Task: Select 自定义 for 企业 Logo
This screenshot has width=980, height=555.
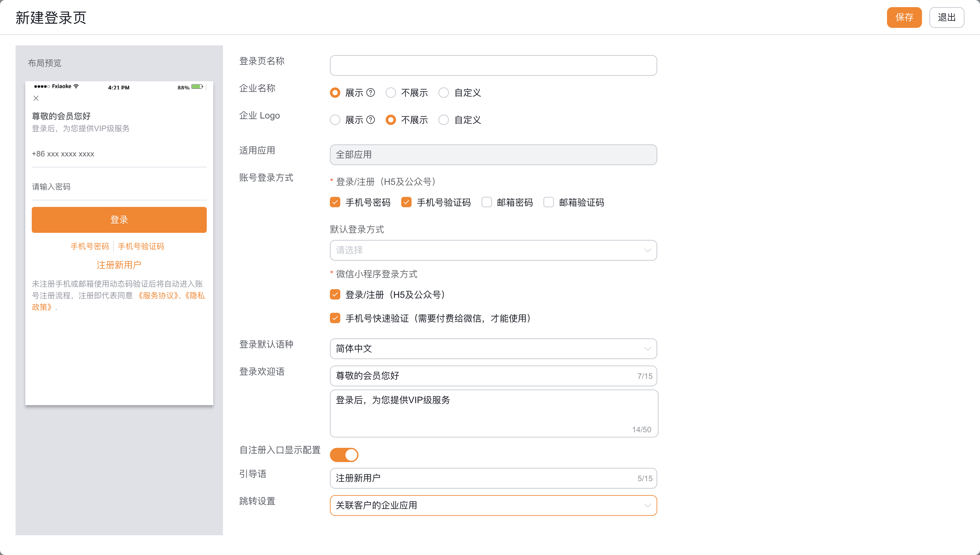Action: coord(444,120)
